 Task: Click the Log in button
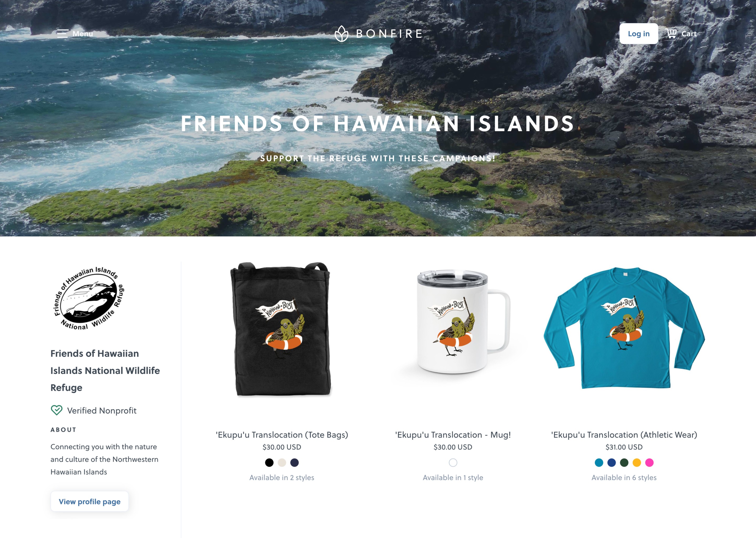coord(638,33)
